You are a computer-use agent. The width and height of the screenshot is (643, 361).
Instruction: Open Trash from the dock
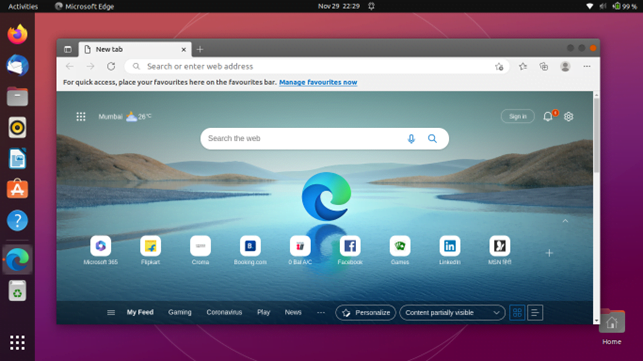(17, 291)
